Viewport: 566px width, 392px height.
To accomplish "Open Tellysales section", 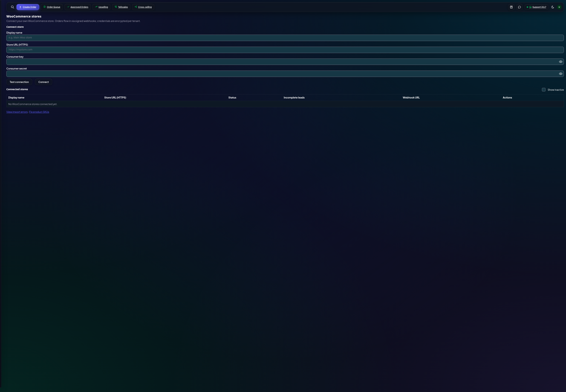I will (x=121, y=7).
